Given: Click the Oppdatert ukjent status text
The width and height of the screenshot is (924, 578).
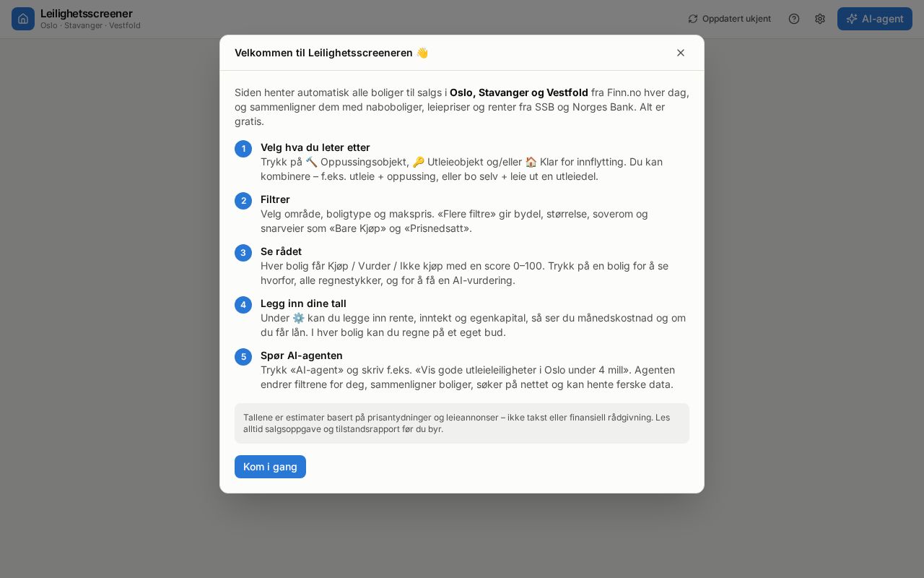Looking at the screenshot, I should [736, 19].
